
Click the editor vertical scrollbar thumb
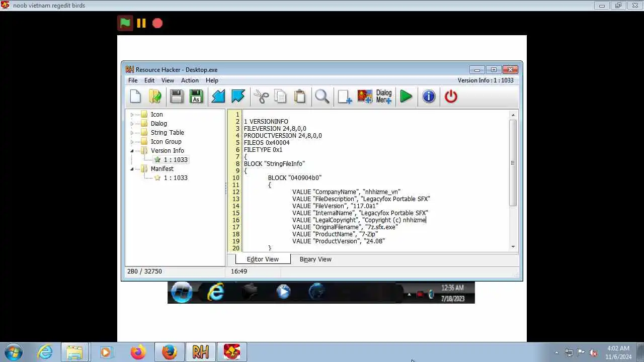coord(513,162)
